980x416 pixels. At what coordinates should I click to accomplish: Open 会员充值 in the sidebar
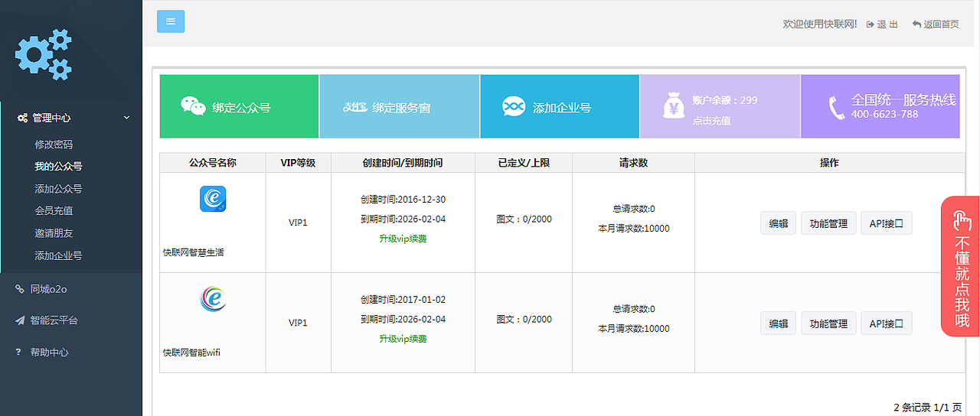(x=54, y=210)
